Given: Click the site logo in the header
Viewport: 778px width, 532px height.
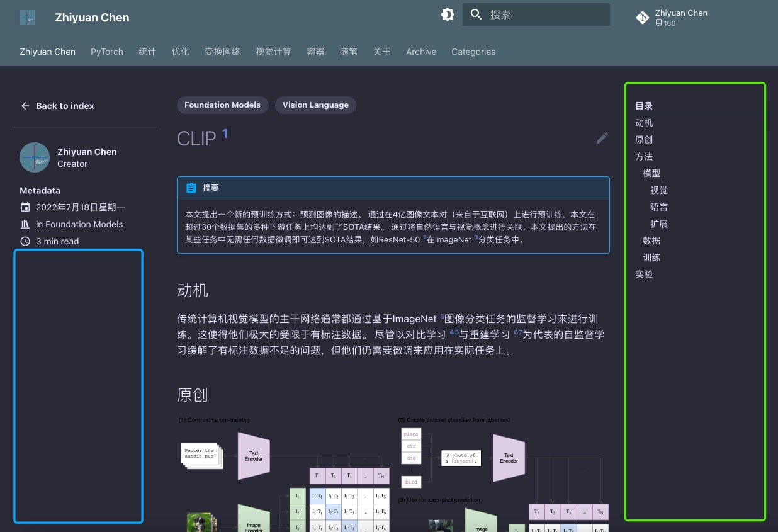Looking at the screenshot, I should (27, 18).
